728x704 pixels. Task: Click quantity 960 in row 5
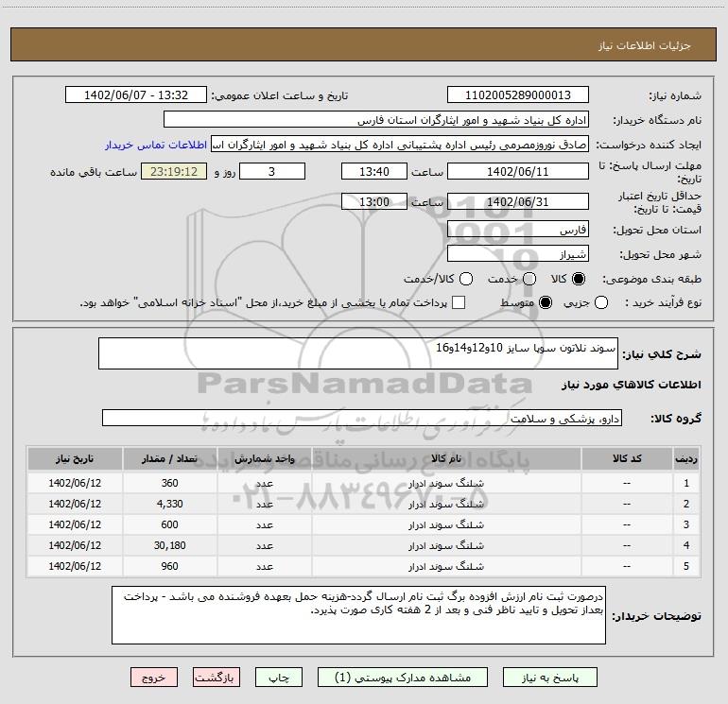click(x=169, y=566)
